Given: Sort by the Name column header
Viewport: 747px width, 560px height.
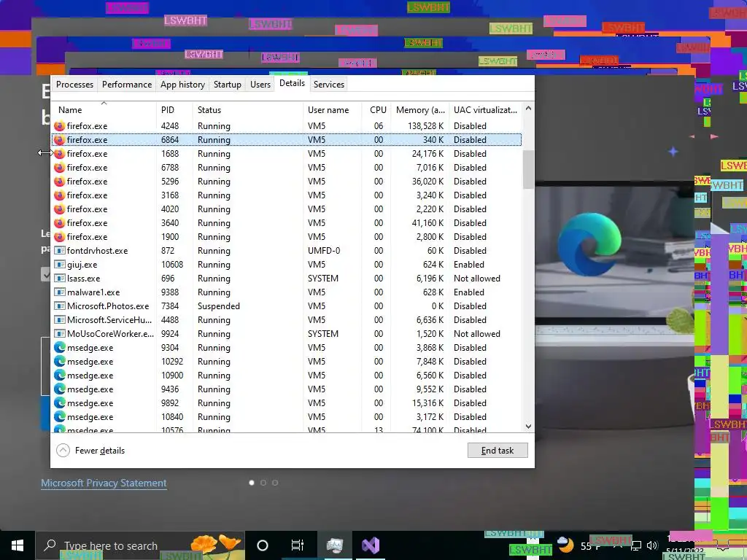Looking at the screenshot, I should [x=104, y=110].
